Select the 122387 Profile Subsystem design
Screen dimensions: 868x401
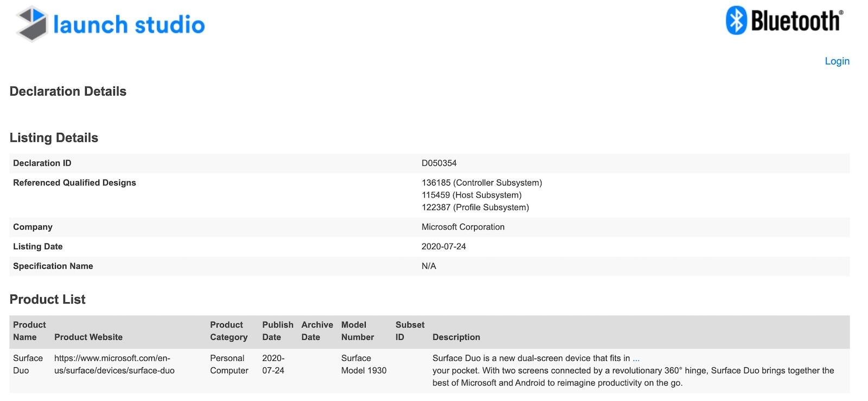coord(475,207)
